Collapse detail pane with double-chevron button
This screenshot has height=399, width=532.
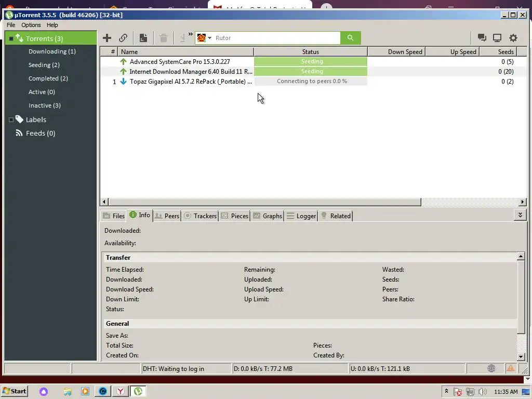click(x=520, y=215)
